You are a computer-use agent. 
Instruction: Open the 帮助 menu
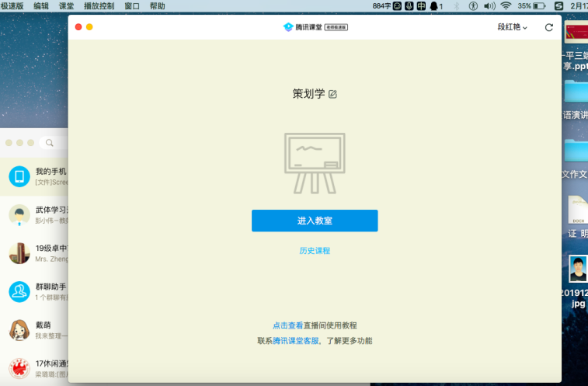157,5
